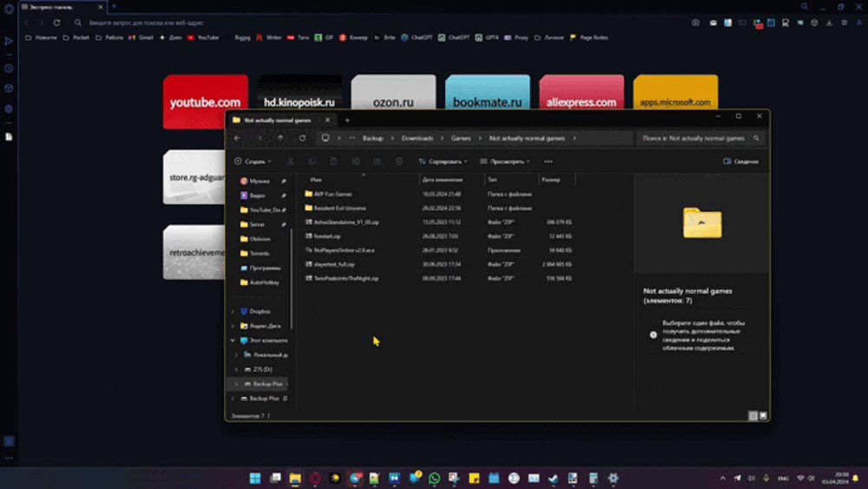Select the Resident Evil Universe folder
The image size is (868, 489).
click(x=335, y=208)
